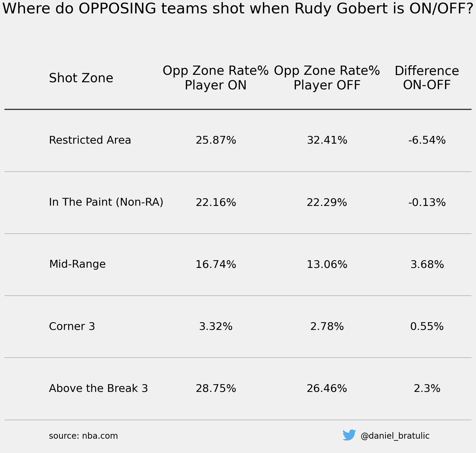Click the -6.54% difference value
Image resolution: width=476 pixels, height=453 pixels.
[x=427, y=140]
